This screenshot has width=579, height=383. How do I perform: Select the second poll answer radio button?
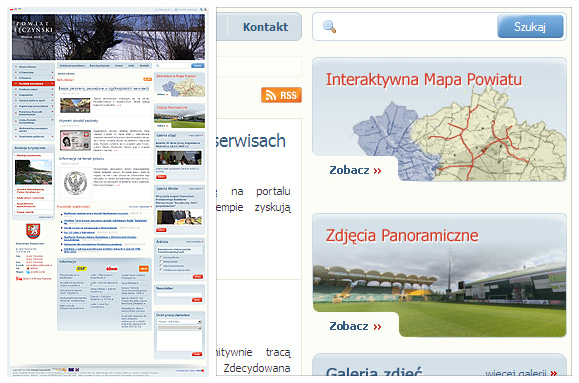161,261
